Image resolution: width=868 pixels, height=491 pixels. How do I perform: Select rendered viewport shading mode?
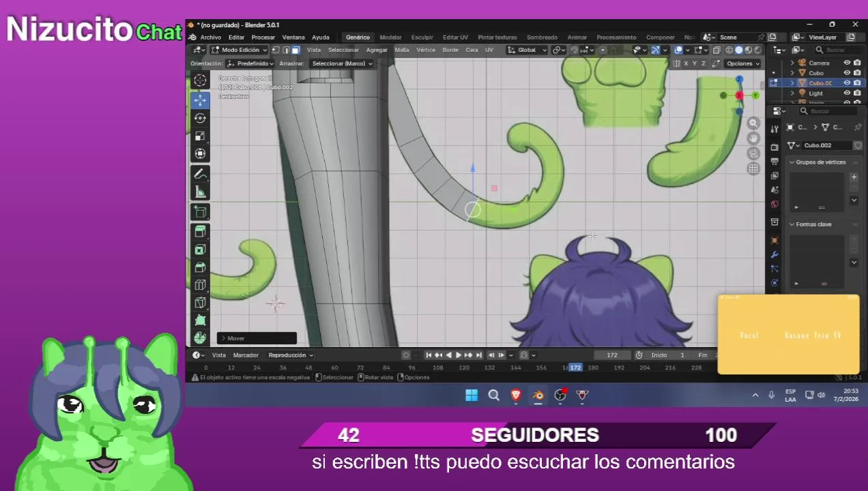click(x=757, y=50)
